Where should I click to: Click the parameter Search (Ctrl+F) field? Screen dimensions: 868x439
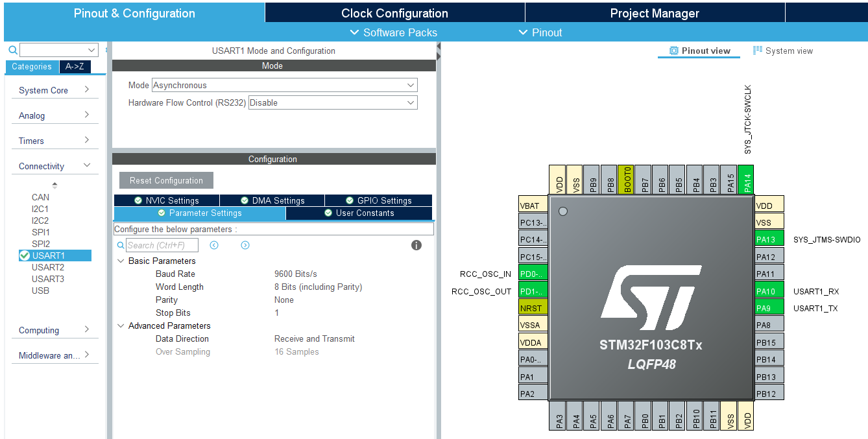(x=162, y=245)
